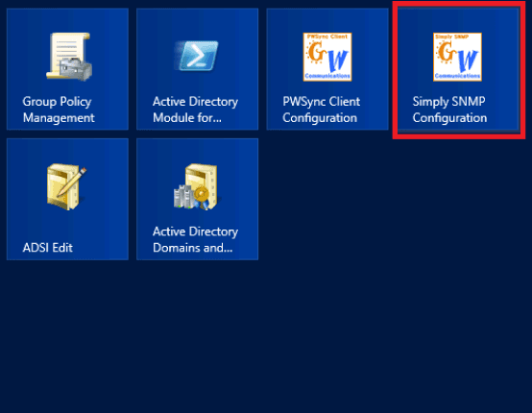Click the 'PWSync Client Configuration' label text
The image size is (532, 413).
(x=322, y=109)
